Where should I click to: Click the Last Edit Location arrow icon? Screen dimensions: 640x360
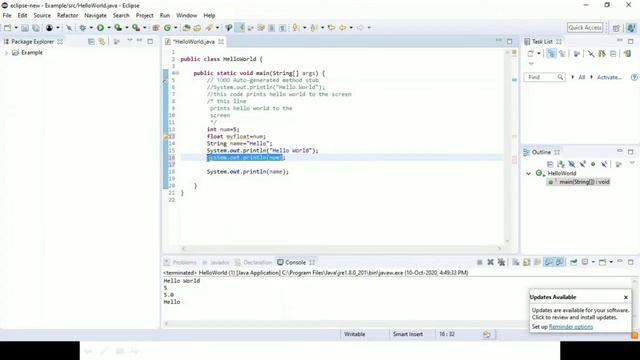pyautogui.click(x=331, y=28)
